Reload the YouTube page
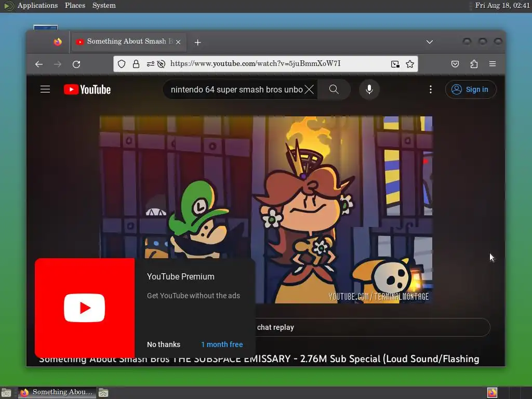 click(x=76, y=64)
